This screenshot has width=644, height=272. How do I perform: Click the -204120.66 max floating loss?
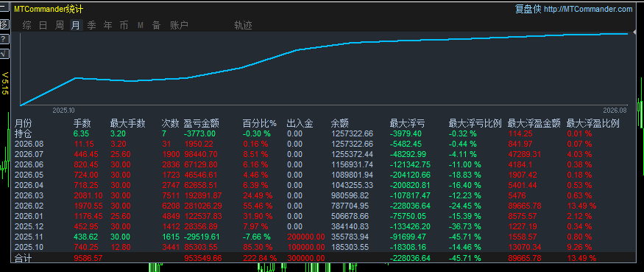point(410,175)
